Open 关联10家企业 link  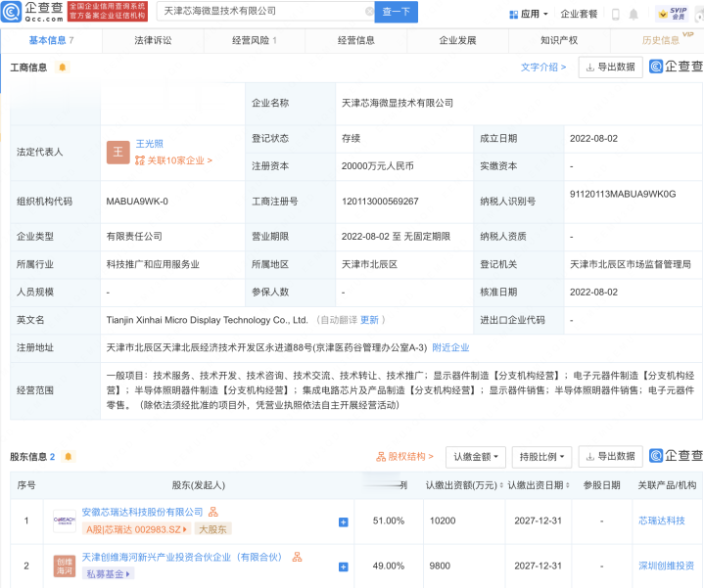(x=173, y=160)
